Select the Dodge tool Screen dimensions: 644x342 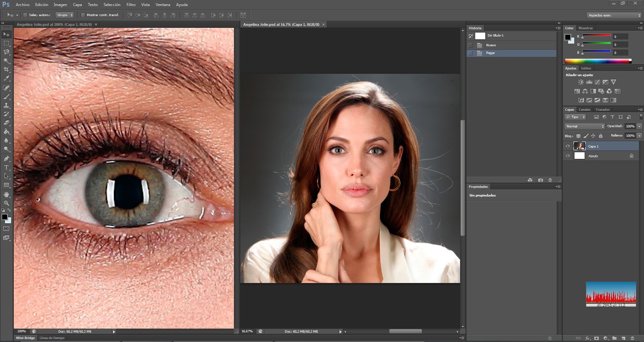pos(6,149)
